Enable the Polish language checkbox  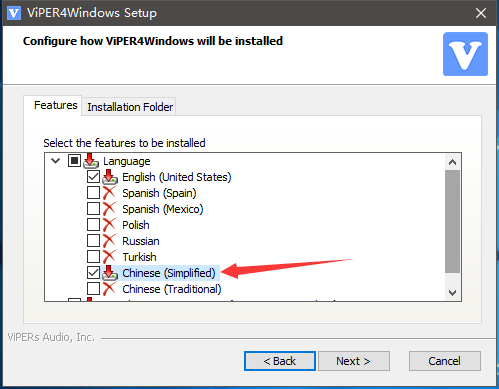pos(93,225)
